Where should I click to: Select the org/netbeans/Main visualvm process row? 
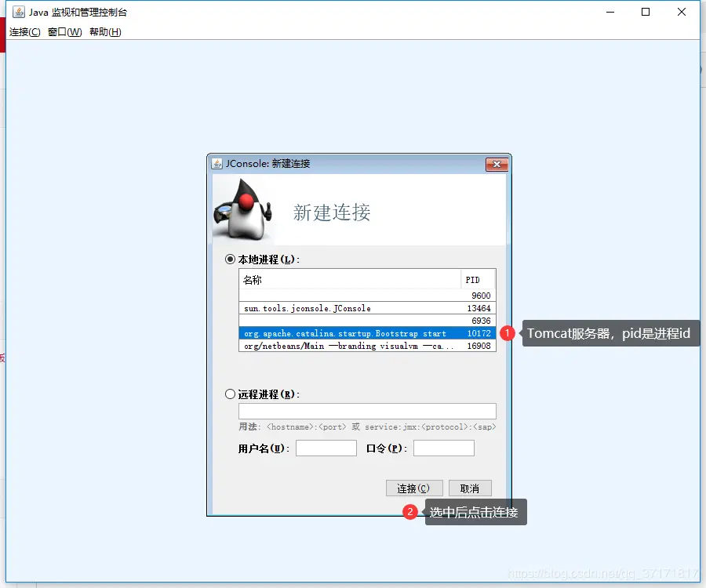tap(367, 346)
